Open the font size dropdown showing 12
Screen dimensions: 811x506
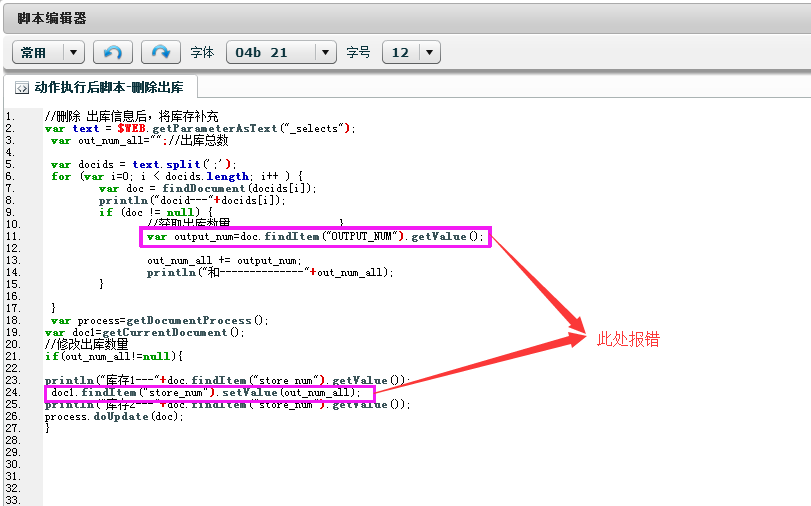coord(411,52)
